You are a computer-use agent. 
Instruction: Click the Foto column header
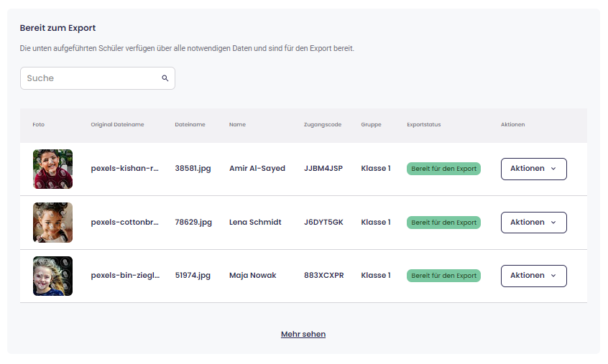point(38,125)
